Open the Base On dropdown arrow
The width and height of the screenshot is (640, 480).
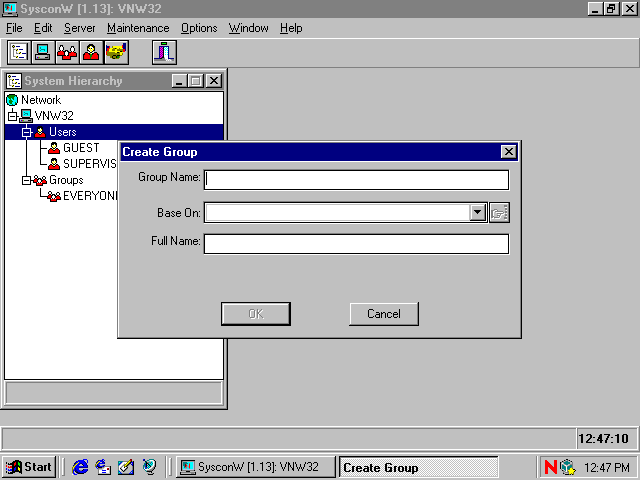coord(477,212)
